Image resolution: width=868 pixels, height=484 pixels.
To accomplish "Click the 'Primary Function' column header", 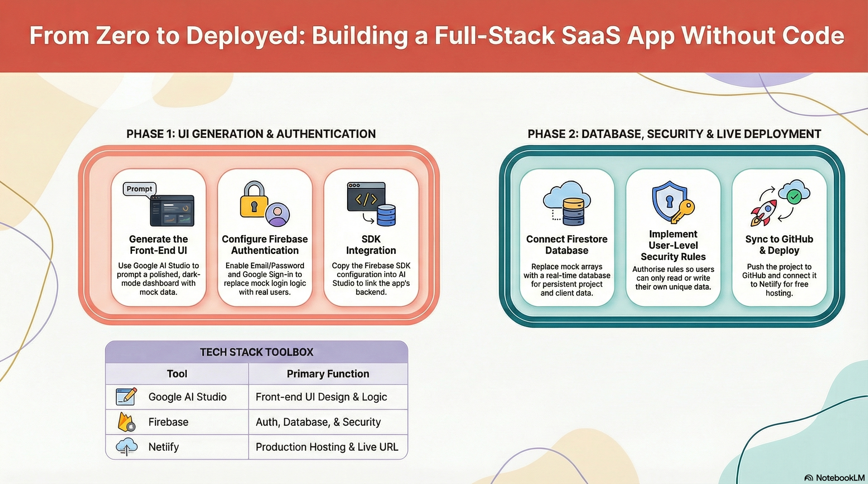I will (x=328, y=374).
